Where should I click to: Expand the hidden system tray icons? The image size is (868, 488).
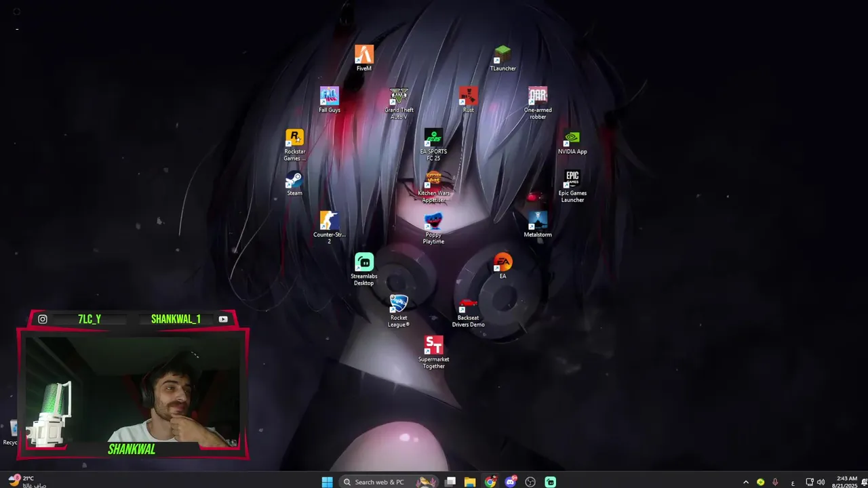(746, 482)
